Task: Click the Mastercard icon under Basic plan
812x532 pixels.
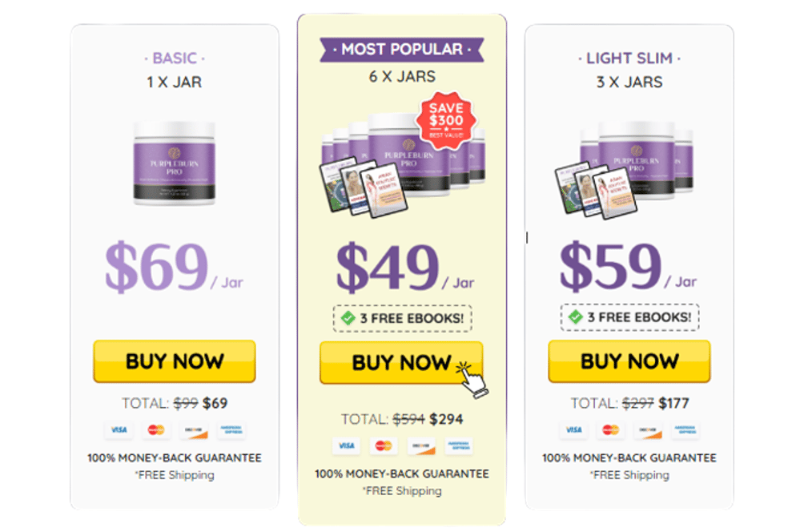Action: [156, 430]
